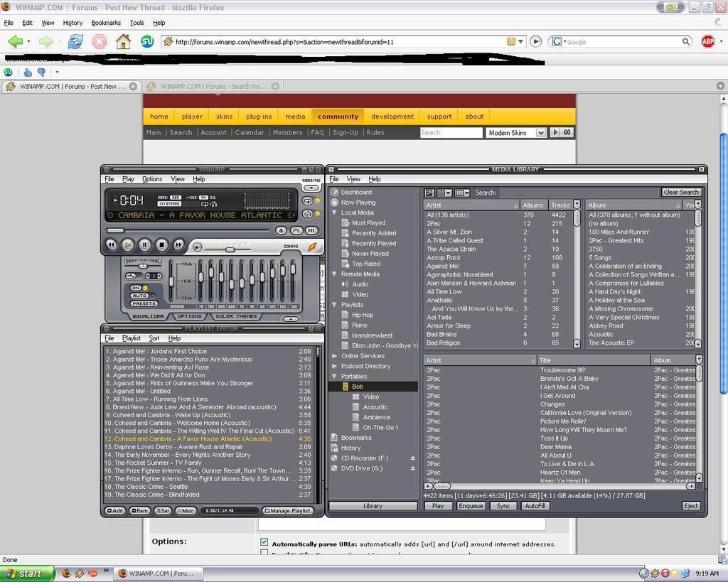Click the Winamp lightning bolt logo icon

(312, 247)
